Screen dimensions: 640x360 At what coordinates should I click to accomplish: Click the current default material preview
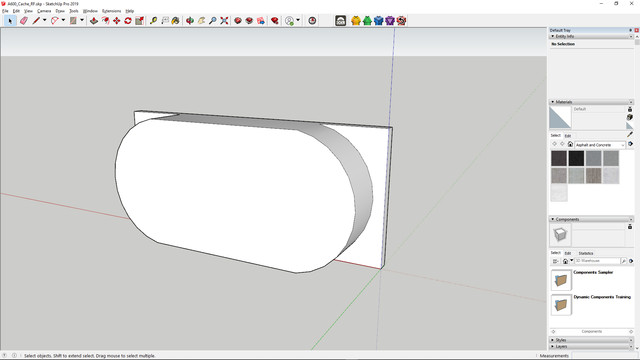tap(560, 118)
